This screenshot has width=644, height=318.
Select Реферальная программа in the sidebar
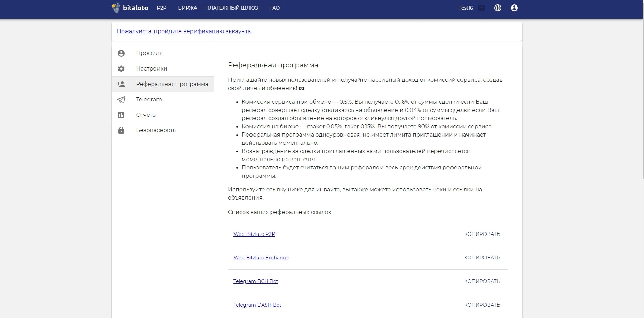163,84
